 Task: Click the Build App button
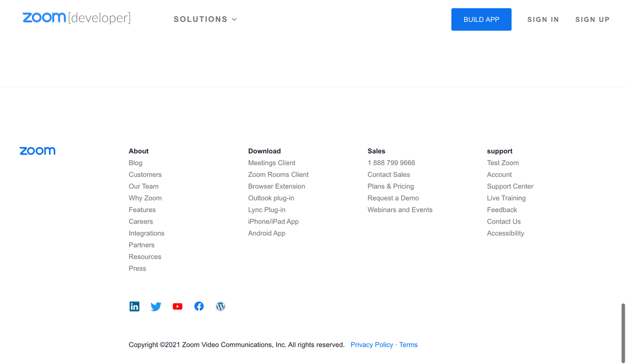point(481,19)
